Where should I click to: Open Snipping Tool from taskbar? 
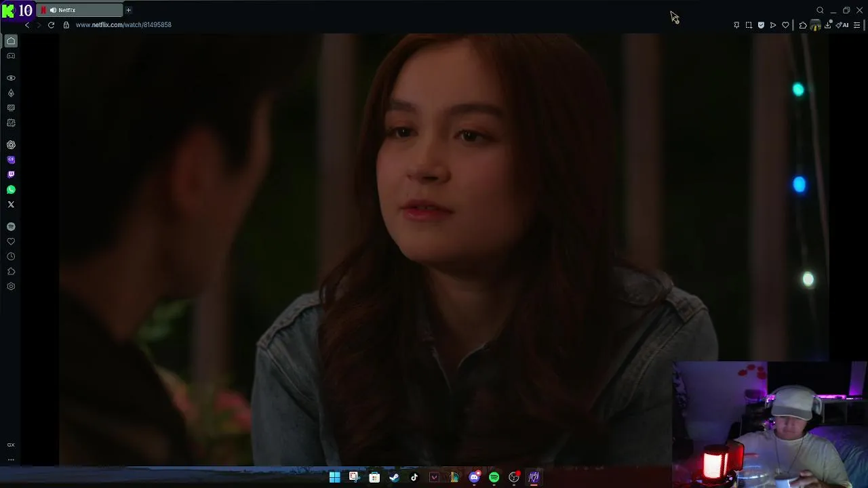point(354,477)
